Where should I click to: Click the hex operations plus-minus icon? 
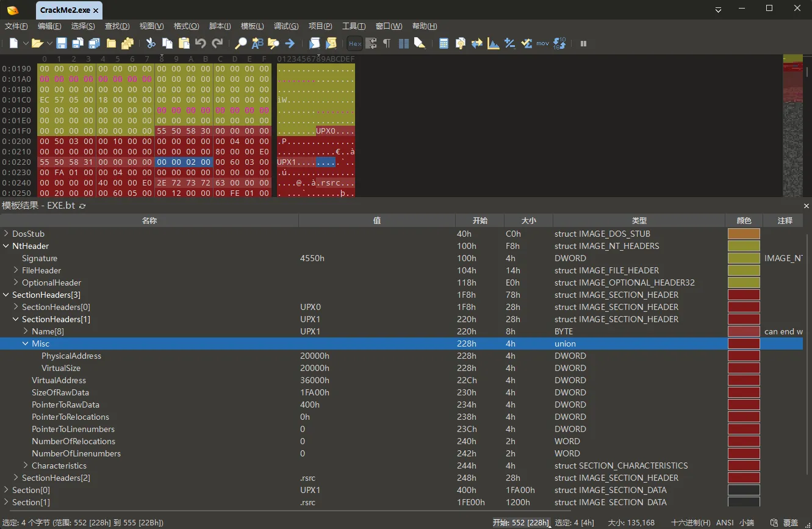coord(510,43)
